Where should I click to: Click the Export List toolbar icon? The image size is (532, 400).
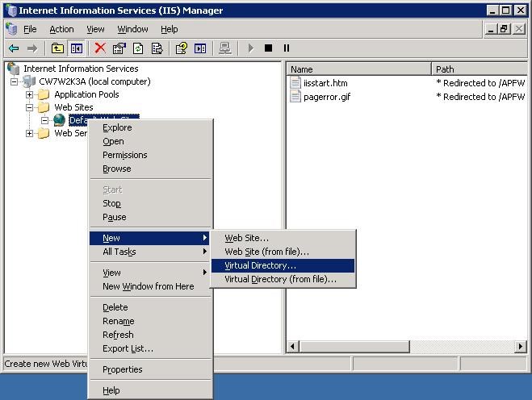click(x=158, y=48)
